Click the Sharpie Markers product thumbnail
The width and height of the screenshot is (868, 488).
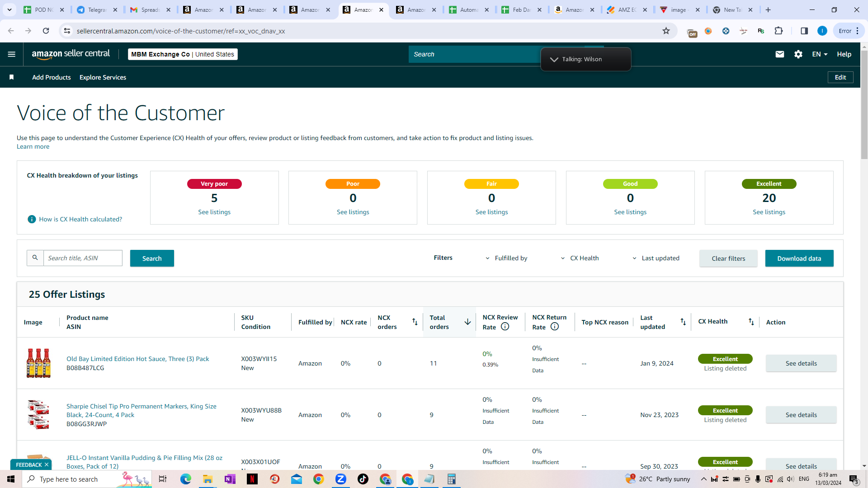click(38, 414)
